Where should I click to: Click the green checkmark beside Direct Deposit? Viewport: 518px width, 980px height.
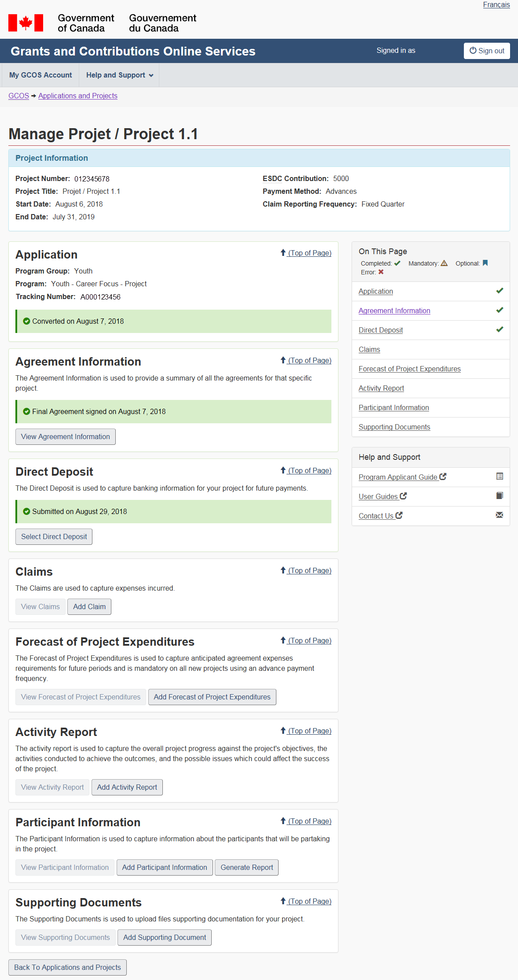tap(500, 329)
